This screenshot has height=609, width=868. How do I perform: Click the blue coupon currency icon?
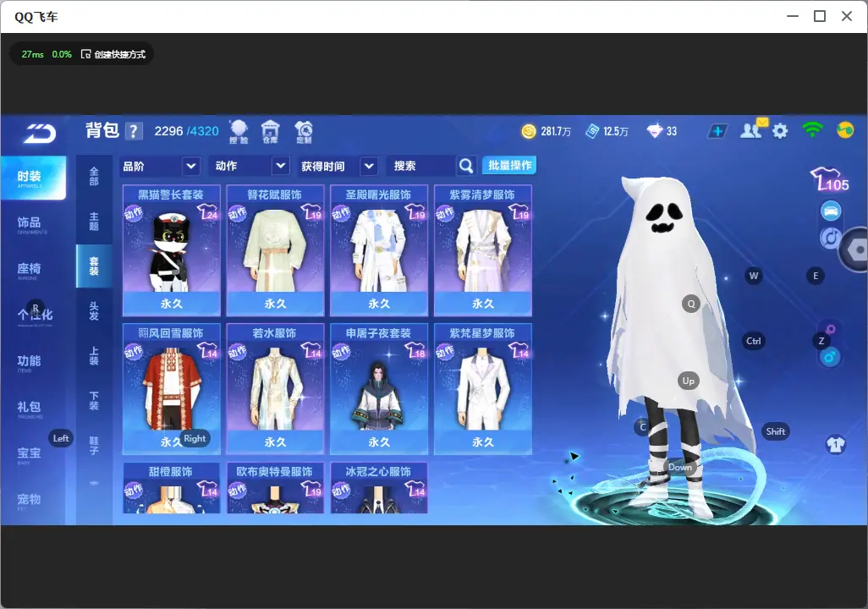pos(592,131)
